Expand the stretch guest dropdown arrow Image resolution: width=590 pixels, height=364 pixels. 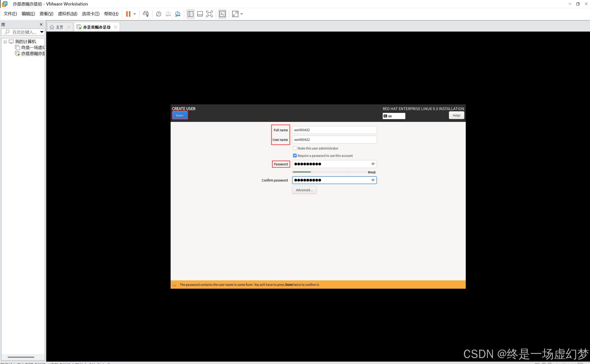242,14
